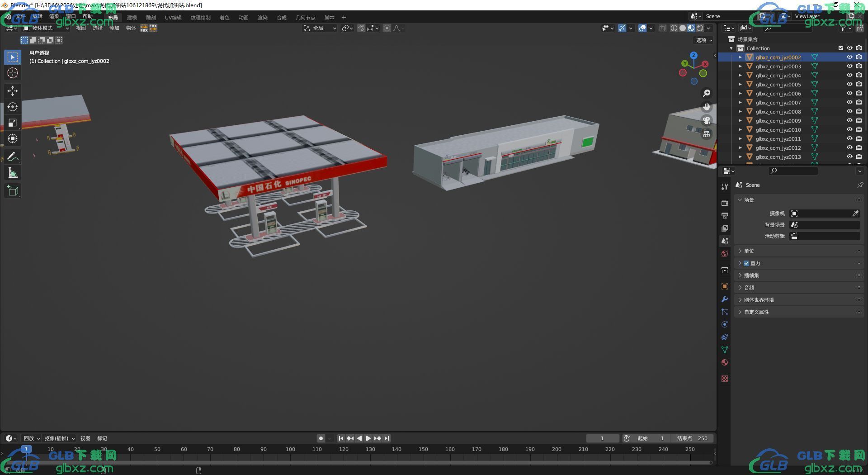Switch perspective/orthographic with the grid icon
868x475 pixels.
point(707,134)
